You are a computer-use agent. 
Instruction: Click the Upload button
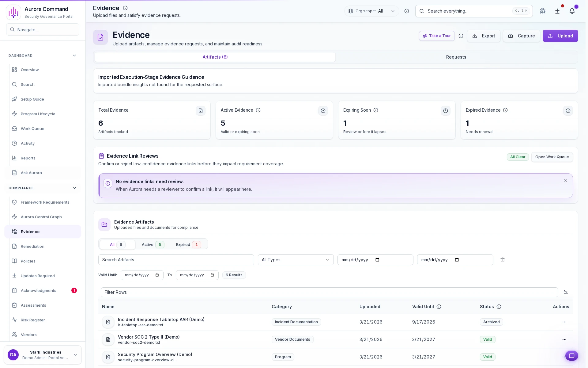[560, 36]
